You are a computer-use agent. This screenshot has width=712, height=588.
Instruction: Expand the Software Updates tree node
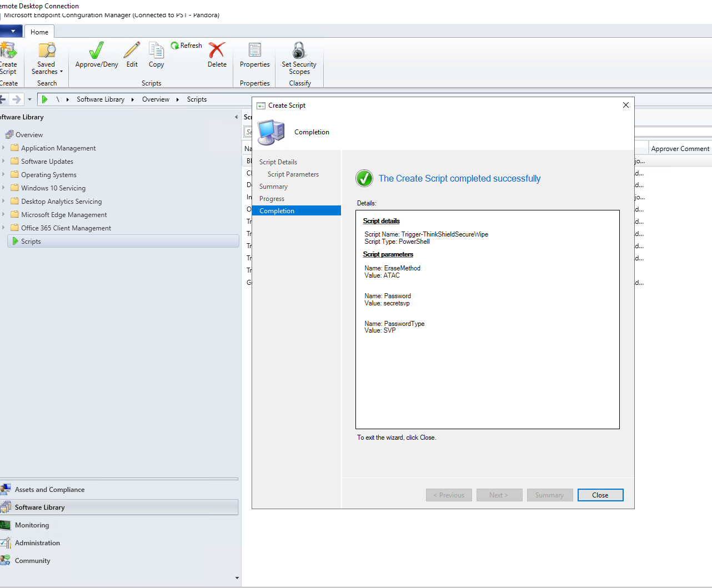3,161
